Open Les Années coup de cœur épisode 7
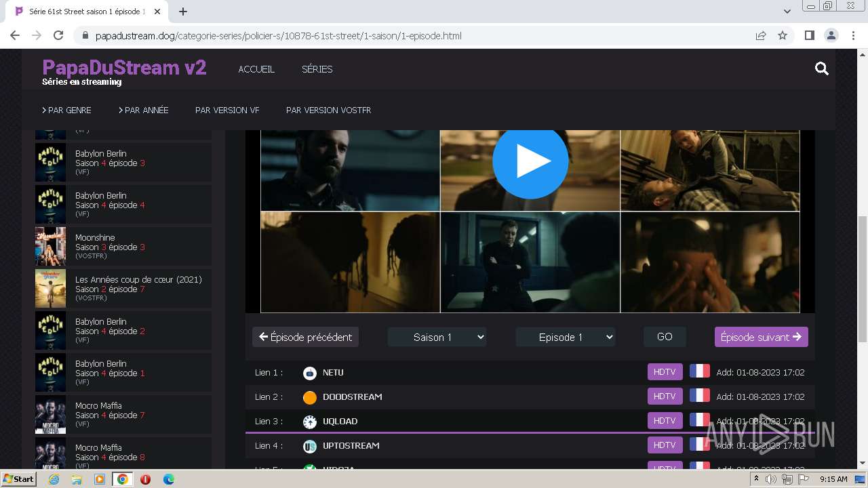Image resolution: width=868 pixels, height=488 pixels. point(123,288)
